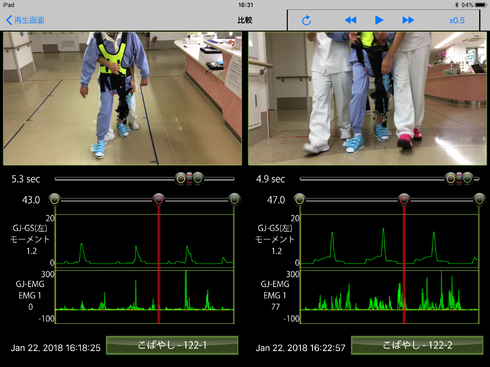Click the 4.9 sec time label
490x367 pixels.
tap(270, 179)
